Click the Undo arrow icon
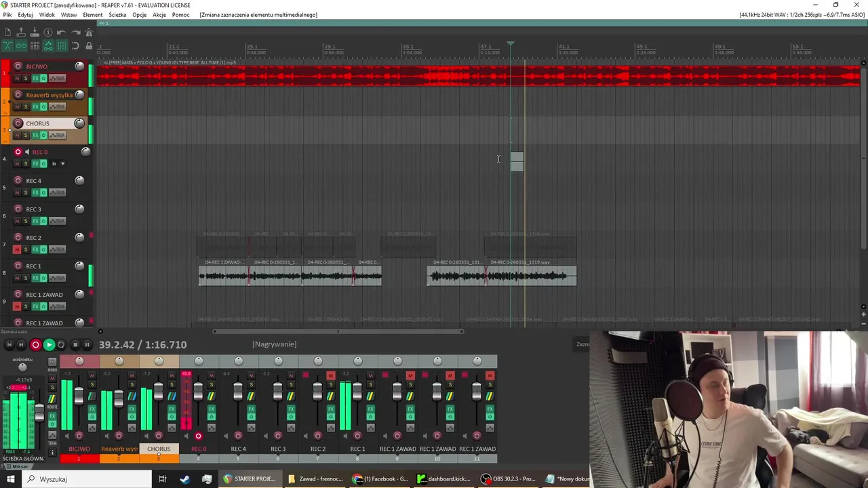This screenshot has width=868, height=488. coord(62,32)
